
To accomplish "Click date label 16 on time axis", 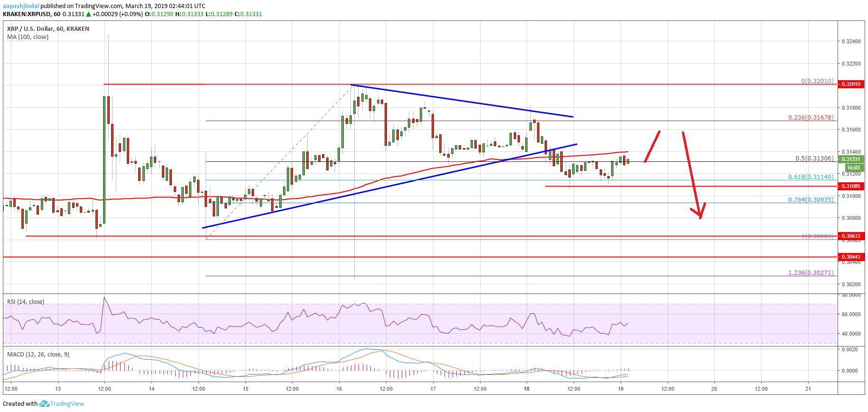I will 339,389.
